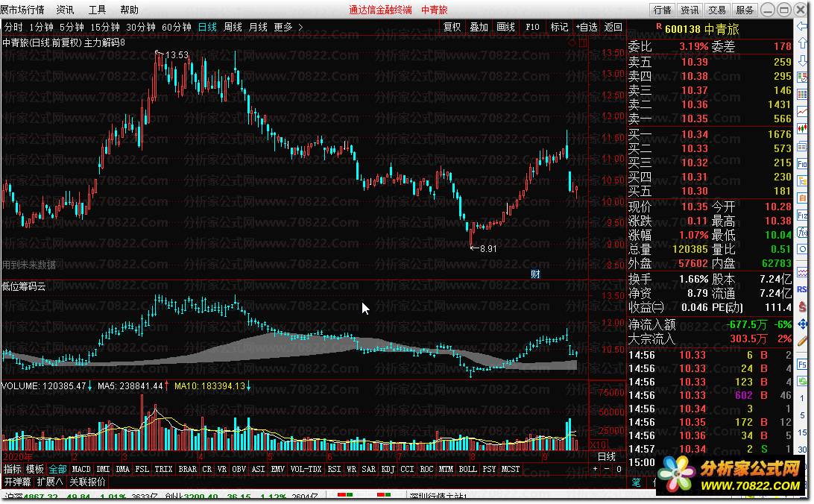814x504 pixels.
Task: Click the F5 sidebar icon
Action: (802, 365)
